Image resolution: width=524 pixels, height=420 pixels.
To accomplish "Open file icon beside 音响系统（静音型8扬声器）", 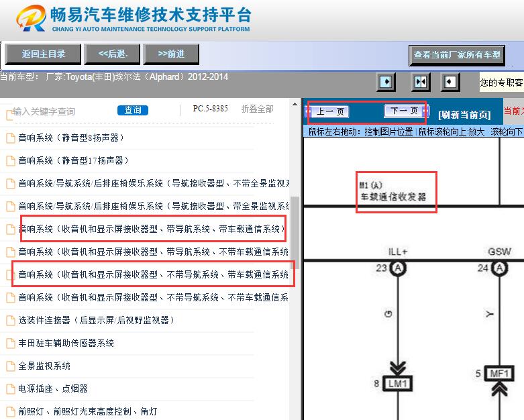I will click(11, 138).
